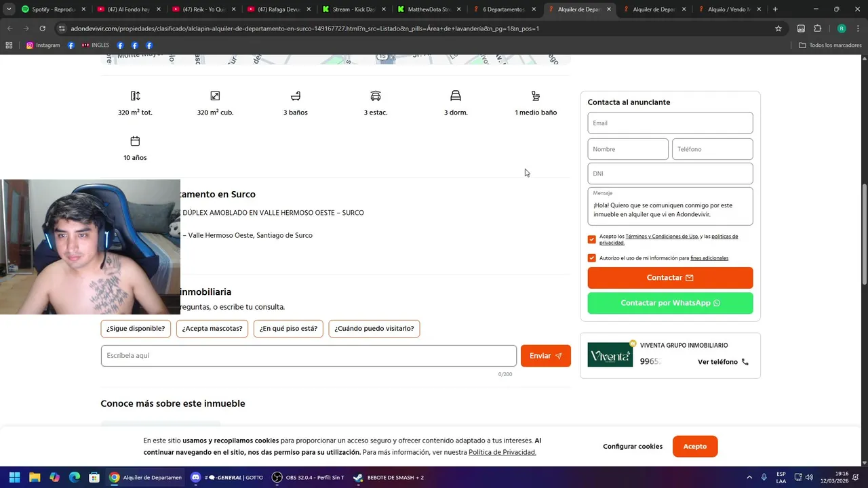Focus the Nombre input field
Image resolution: width=868 pixels, height=488 pixels.
pyautogui.click(x=628, y=149)
